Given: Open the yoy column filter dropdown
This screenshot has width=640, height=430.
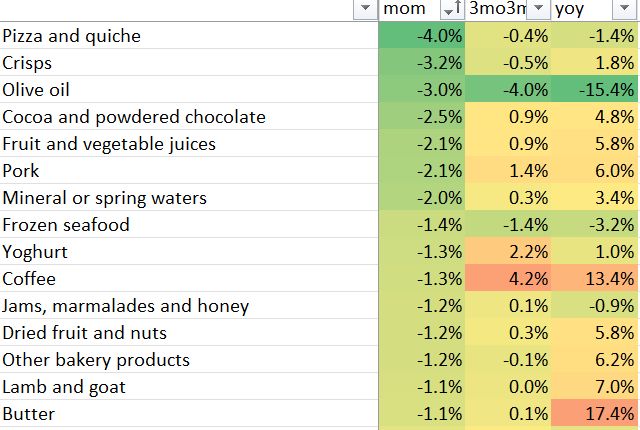Looking at the screenshot, I should point(625,9).
